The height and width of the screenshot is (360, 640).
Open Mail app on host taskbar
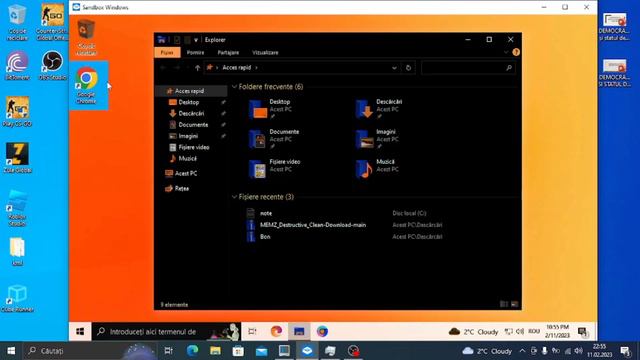pyautogui.click(x=261, y=351)
